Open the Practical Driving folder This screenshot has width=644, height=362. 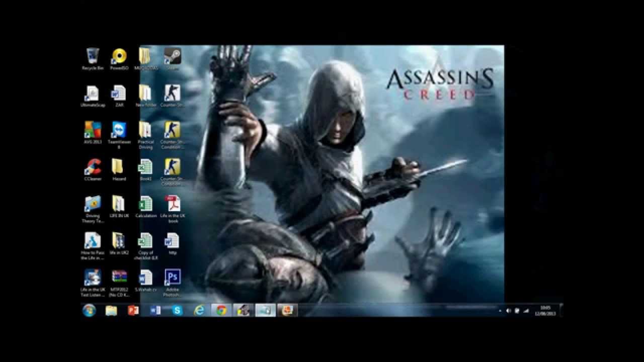point(146,135)
